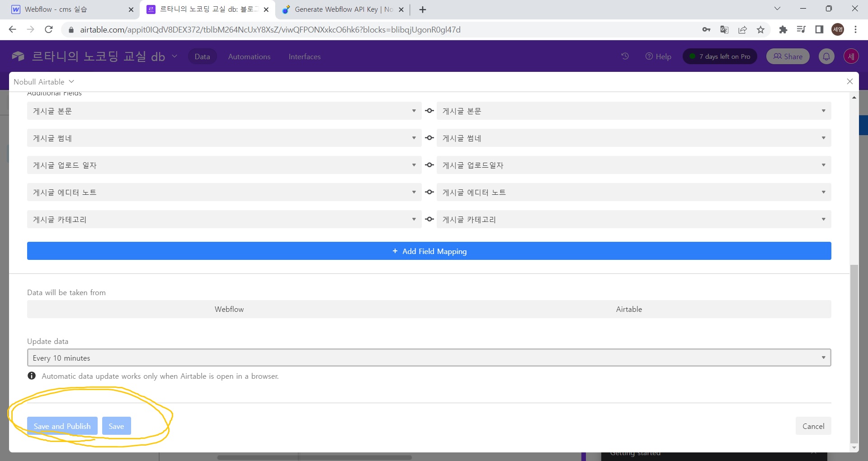The image size is (868, 461).
Task: Click the Save button
Action: pos(116,426)
